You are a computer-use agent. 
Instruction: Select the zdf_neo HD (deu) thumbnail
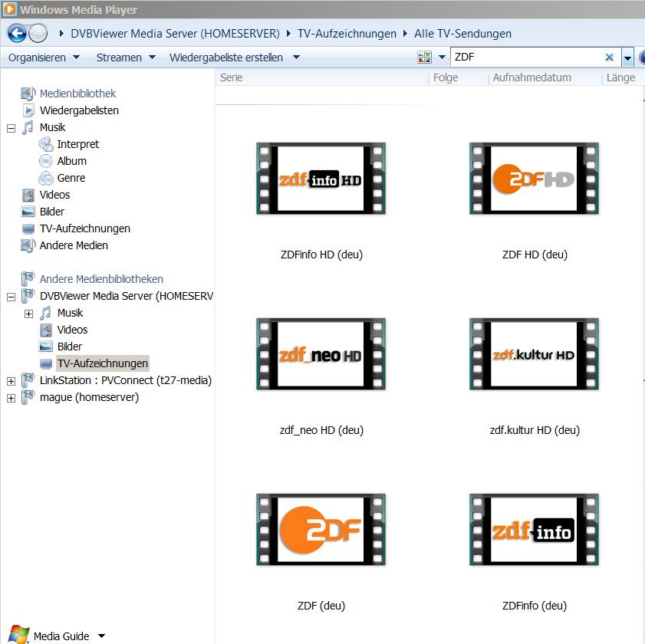point(321,354)
